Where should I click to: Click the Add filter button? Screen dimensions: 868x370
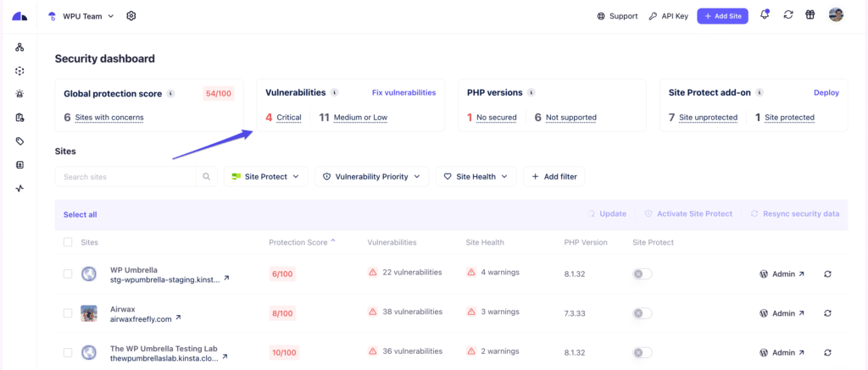point(554,177)
